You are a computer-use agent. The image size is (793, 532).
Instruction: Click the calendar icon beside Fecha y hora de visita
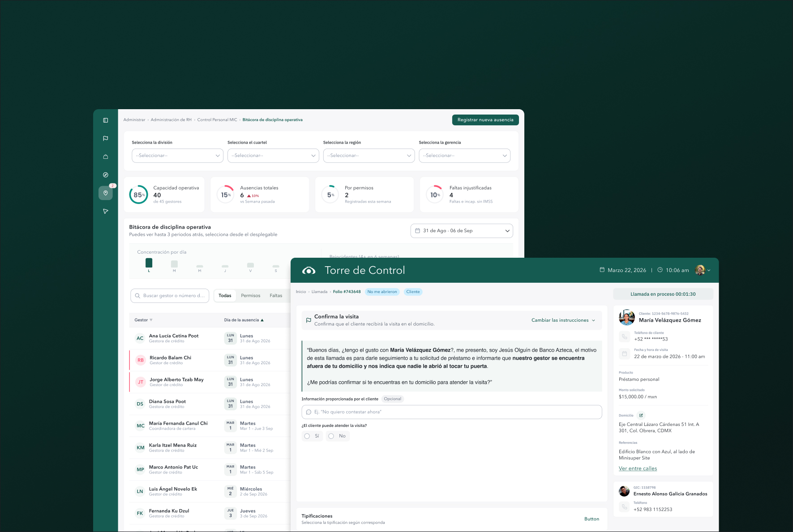click(x=625, y=354)
